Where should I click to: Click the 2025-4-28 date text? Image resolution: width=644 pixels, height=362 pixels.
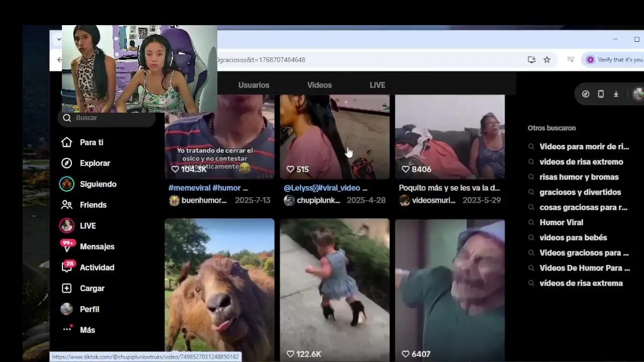(x=366, y=200)
